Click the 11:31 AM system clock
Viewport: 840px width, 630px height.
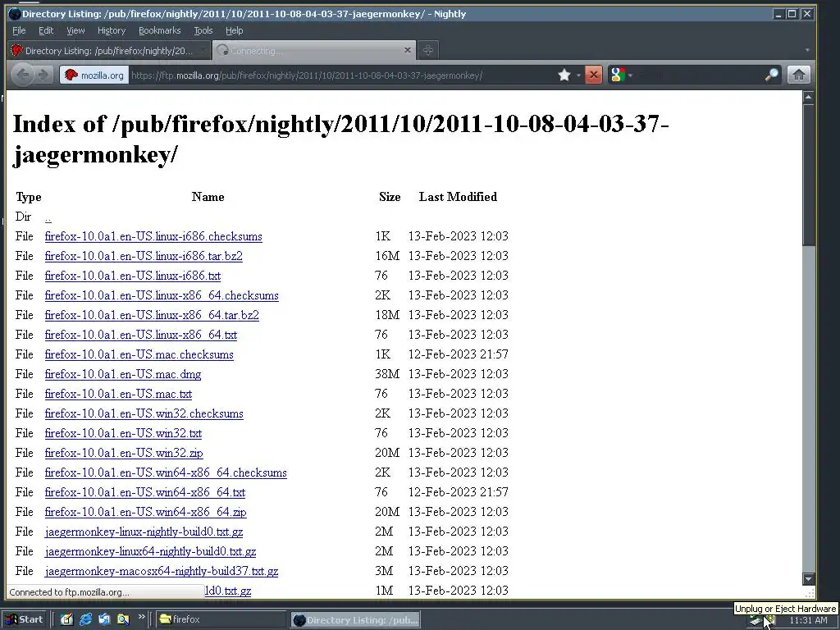pyautogui.click(x=808, y=620)
